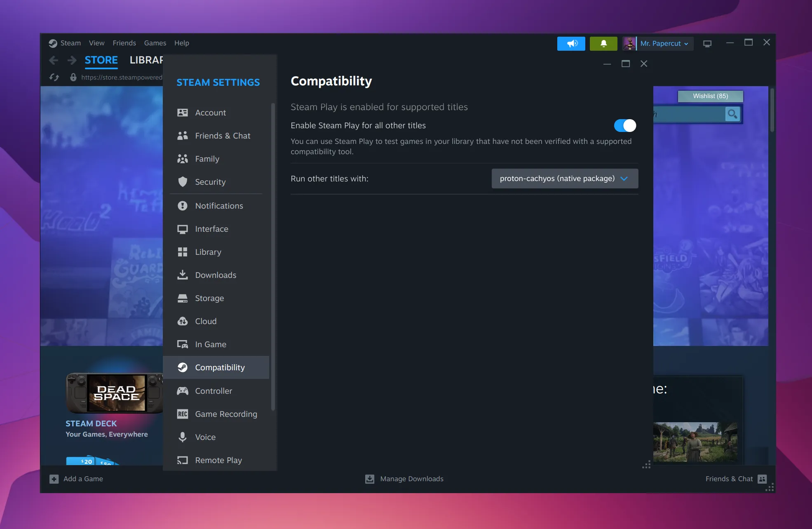Click the Family group icon
Screen dimensions: 812x529
point(183,159)
